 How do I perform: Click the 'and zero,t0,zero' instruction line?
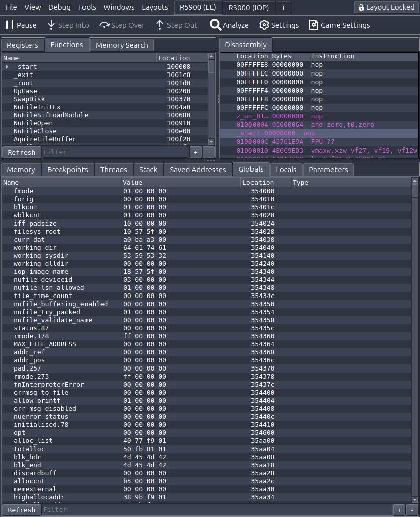click(319, 125)
